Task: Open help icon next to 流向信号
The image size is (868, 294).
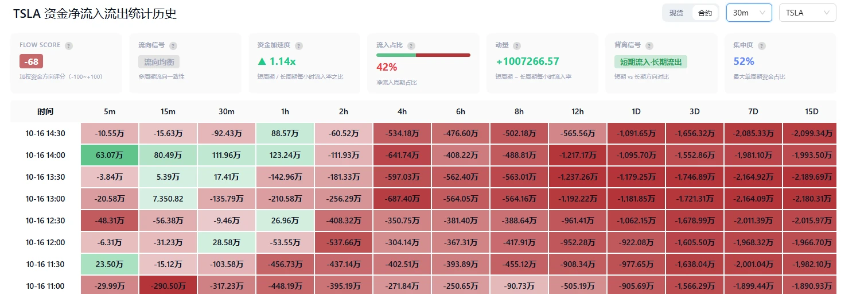Action: [173, 45]
